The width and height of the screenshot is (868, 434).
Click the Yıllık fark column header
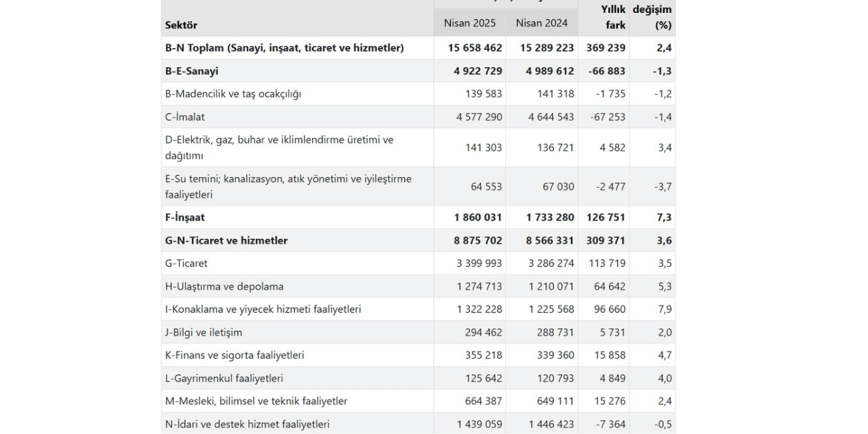point(612,17)
